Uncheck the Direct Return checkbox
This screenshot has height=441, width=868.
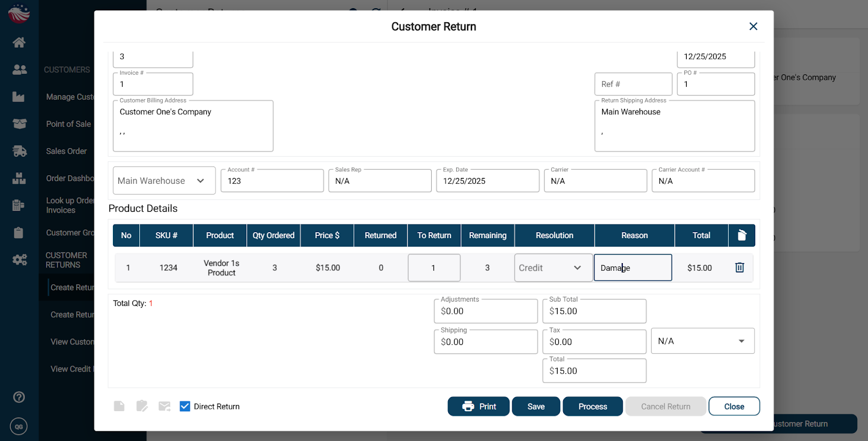pos(185,406)
